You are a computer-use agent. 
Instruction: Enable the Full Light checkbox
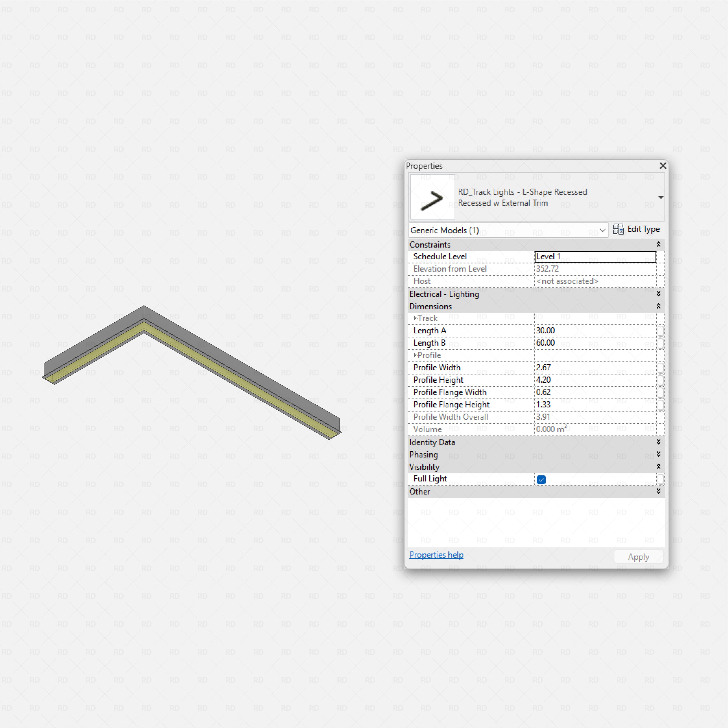[x=541, y=479]
